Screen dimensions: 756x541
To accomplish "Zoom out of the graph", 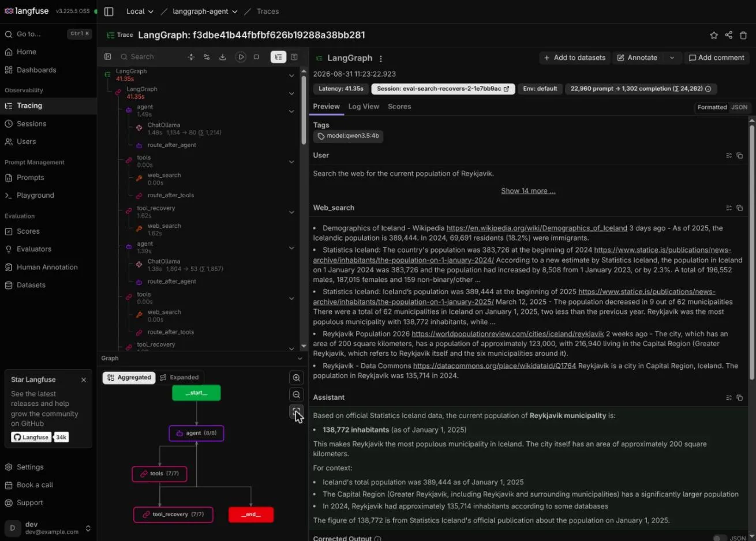I will pos(297,395).
